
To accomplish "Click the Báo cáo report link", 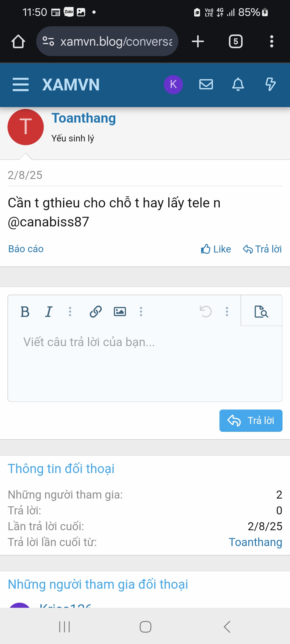I will pyautogui.click(x=26, y=249).
